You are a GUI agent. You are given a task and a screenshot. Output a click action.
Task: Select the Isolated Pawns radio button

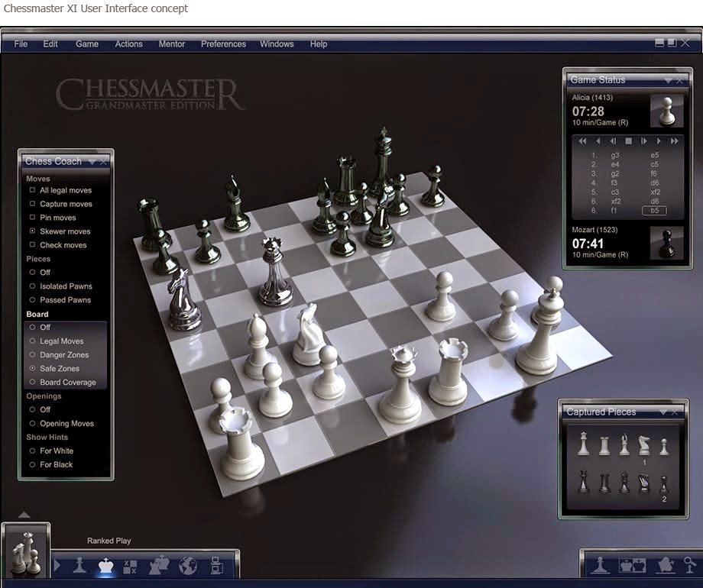(x=32, y=286)
